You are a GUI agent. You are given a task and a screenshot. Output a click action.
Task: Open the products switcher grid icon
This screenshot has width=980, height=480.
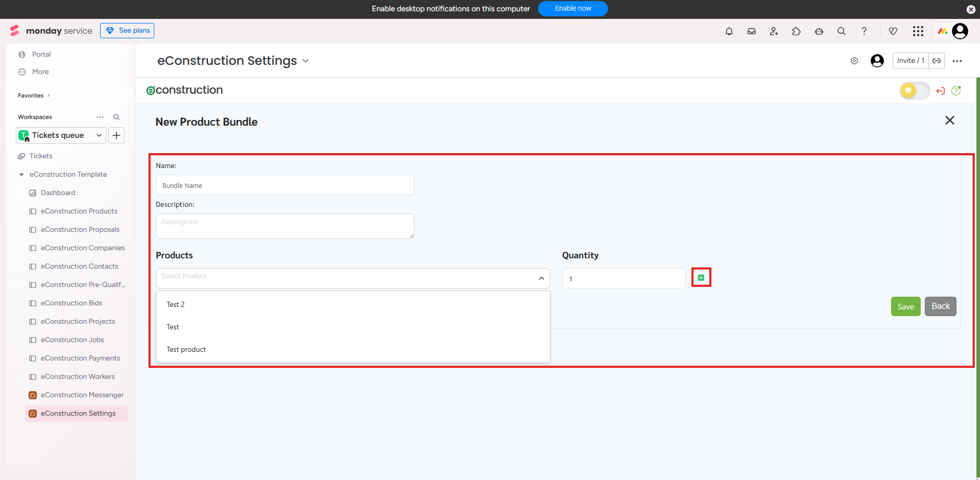(x=918, y=31)
